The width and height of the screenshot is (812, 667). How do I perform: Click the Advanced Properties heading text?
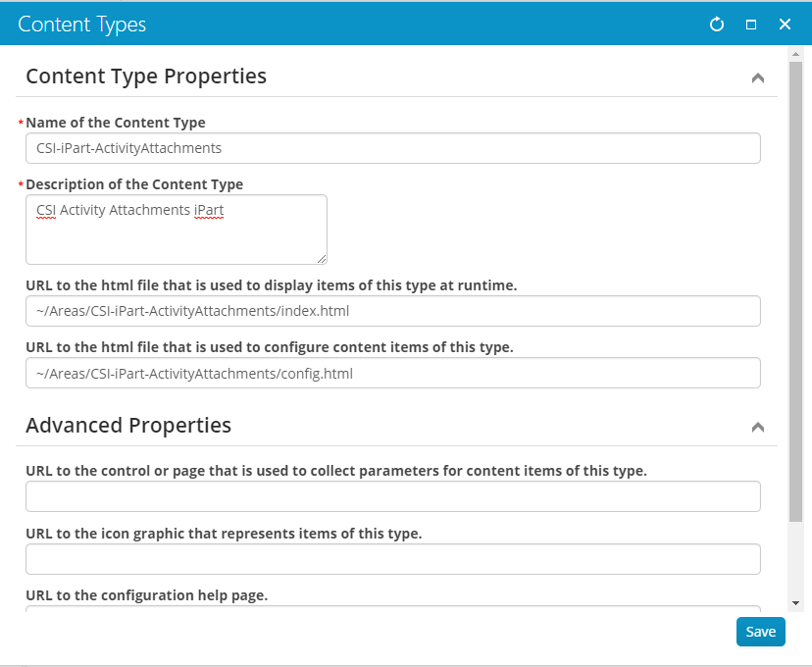(128, 426)
